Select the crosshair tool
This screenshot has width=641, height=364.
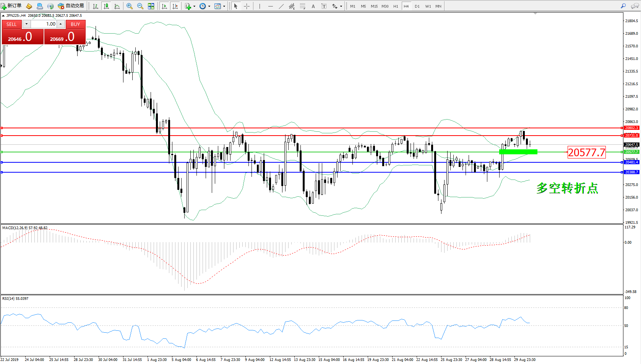click(x=247, y=6)
